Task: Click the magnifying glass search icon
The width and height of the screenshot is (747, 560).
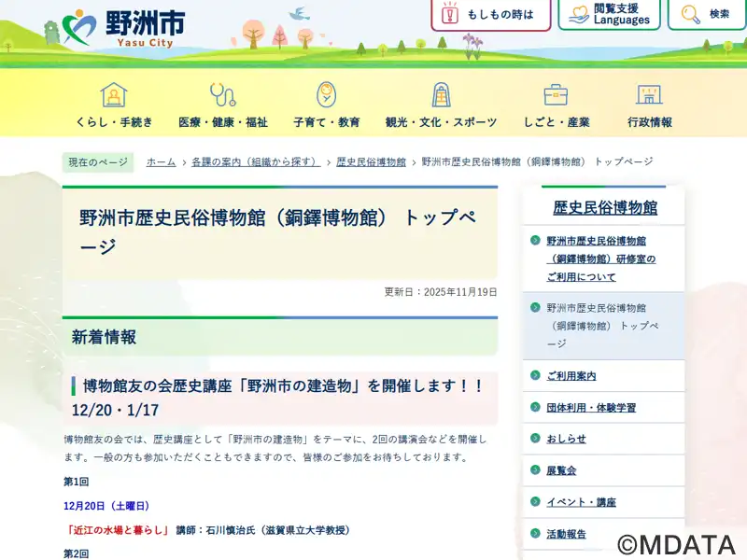Action: tap(690, 14)
